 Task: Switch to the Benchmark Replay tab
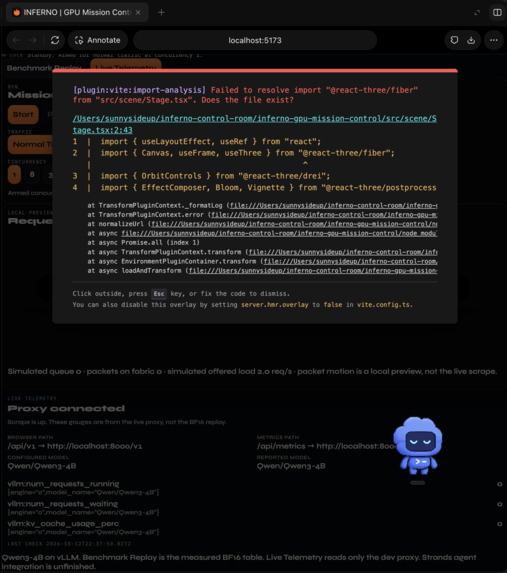point(44,68)
